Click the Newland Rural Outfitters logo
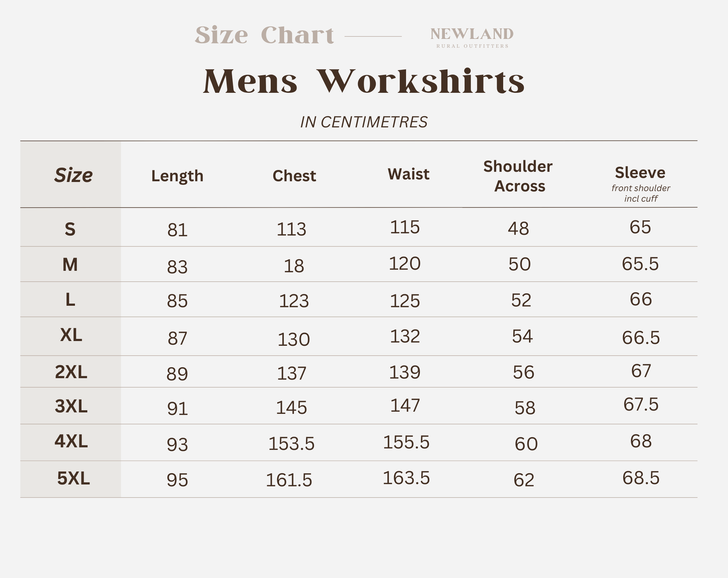 [x=472, y=37]
